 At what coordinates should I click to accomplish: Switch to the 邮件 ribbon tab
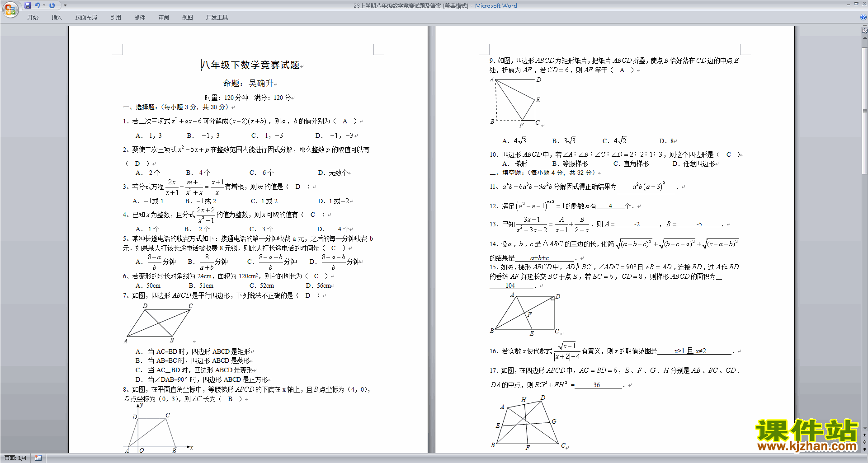[140, 18]
